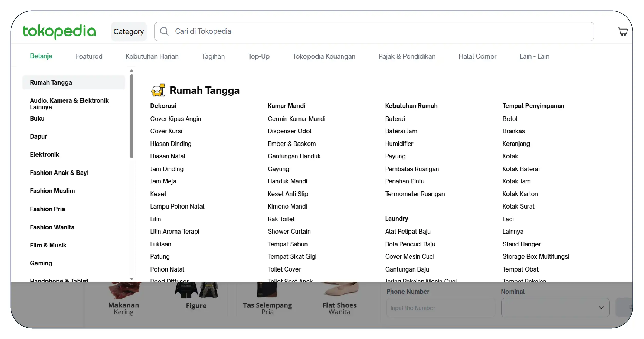
Task: Click the sidebar scroll down arrow
Action: (132, 279)
